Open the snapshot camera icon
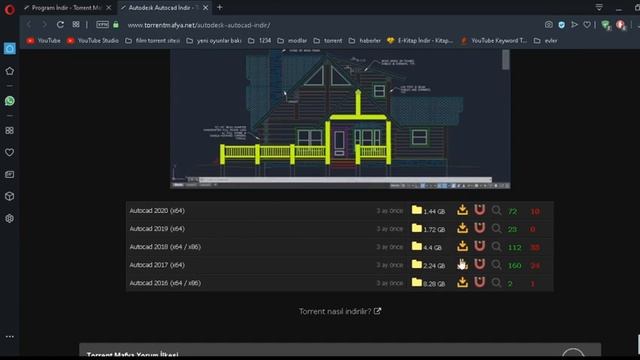640x360 pixels. tap(549, 25)
